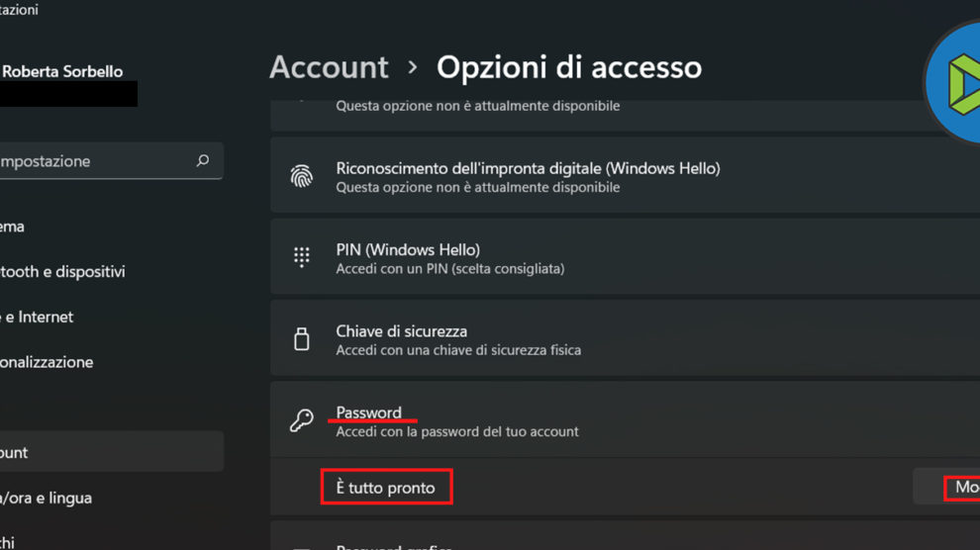Screen dimensions: 980x550
Task: Click the PIN keypad icon
Action: click(302, 257)
